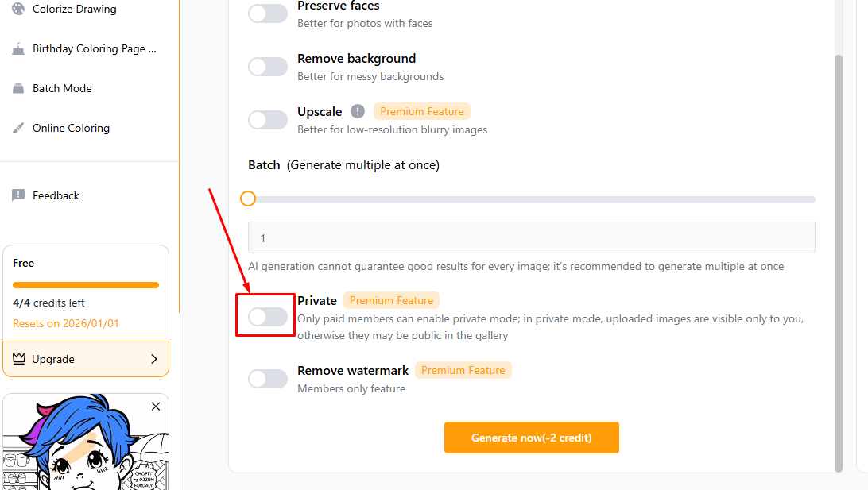
Task: Select the Online Coloring brush icon
Action: click(17, 128)
